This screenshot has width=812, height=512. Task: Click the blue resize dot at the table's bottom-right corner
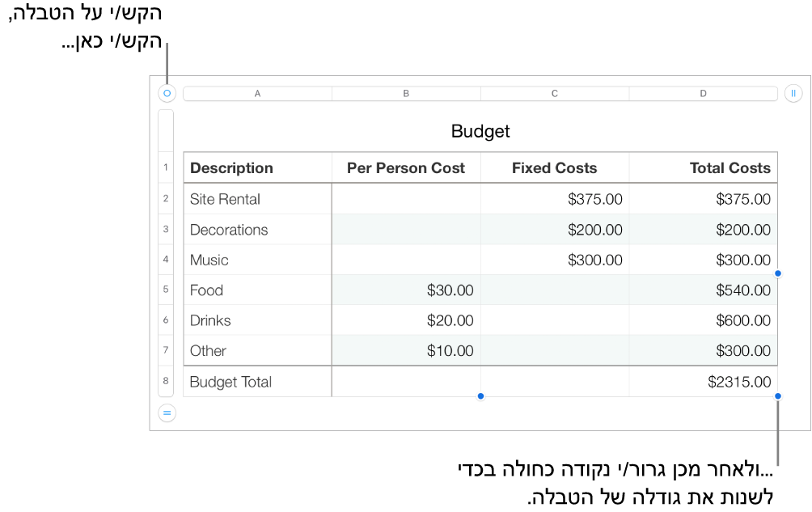(778, 396)
